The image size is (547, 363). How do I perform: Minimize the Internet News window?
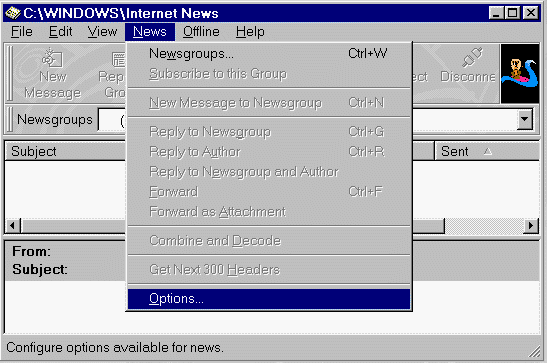(x=496, y=13)
